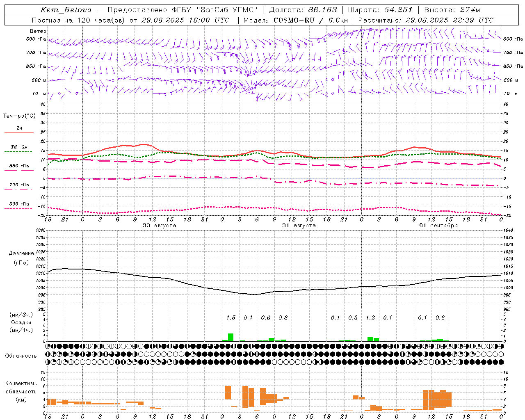Viewport: 525px width, 420px height.
Task: Click the Облачность cloudiness label
Action: (x=21, y=356)
